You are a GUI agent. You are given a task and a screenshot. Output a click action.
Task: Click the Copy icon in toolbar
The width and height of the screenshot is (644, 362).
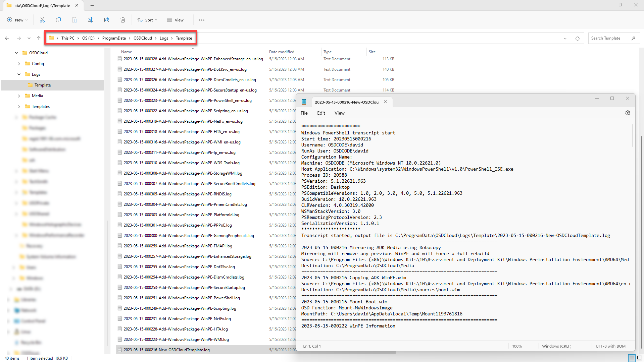click(x=58, y=20)
